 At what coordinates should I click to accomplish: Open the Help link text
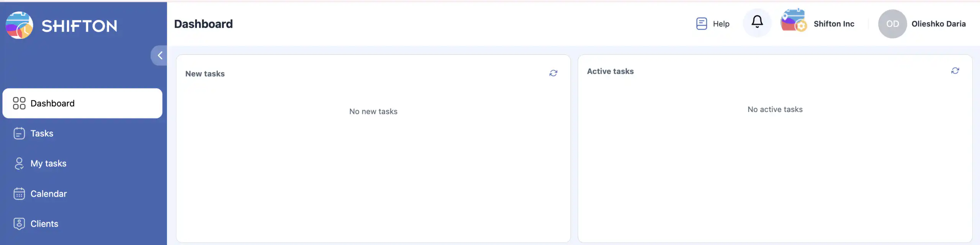pyautogui.click(x=721, y=24)
